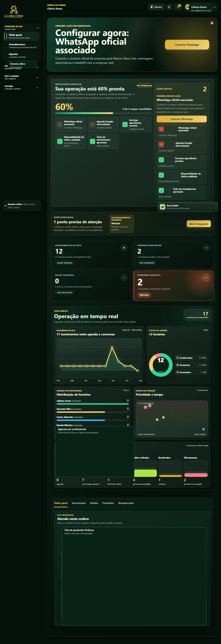Toggle the Disponibilidade da clínica validada step check
The width and height of the screenshot is (221, 644).
pyautogui.click(x=60, y=141)
